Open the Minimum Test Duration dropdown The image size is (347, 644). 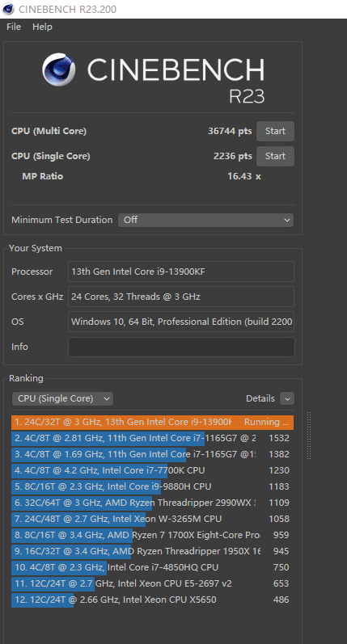pos(205,220)
